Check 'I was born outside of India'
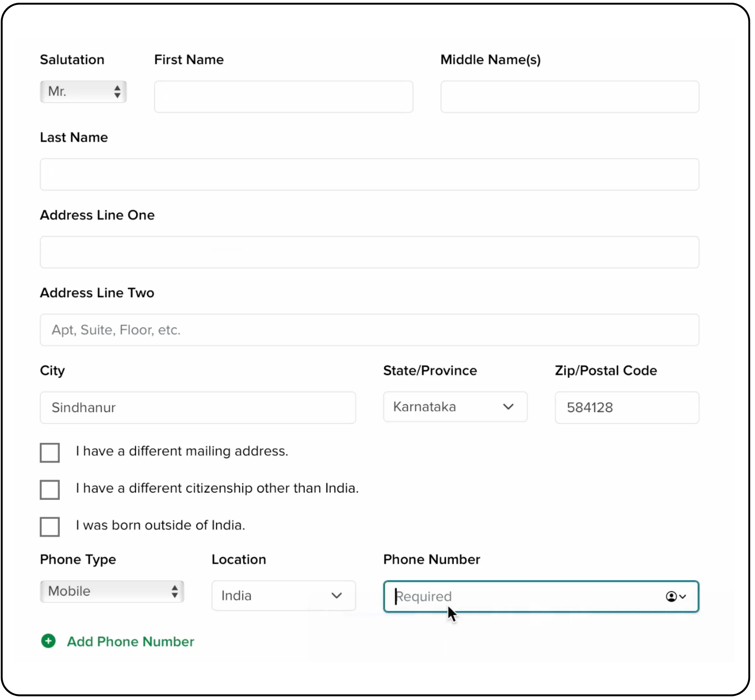 point(49,526)
